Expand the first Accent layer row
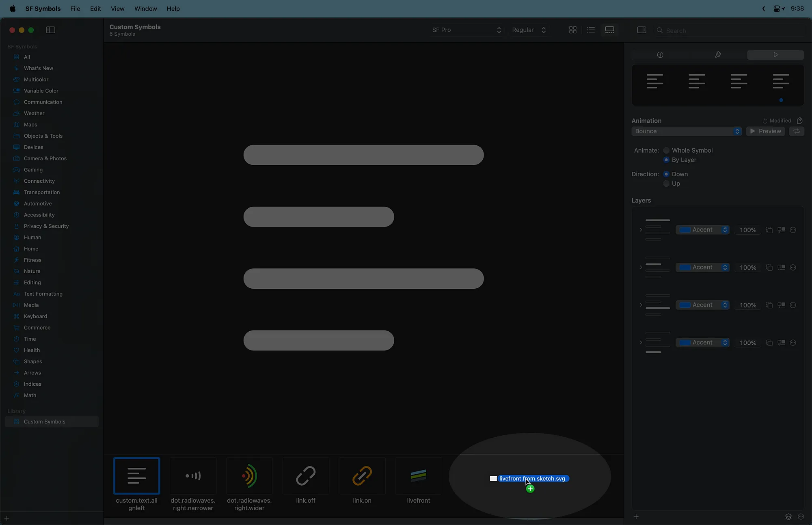812x525 pixels. click(641, 230)
